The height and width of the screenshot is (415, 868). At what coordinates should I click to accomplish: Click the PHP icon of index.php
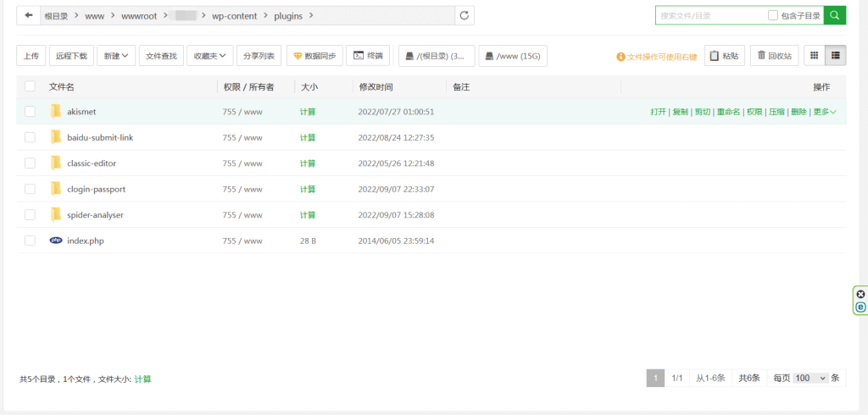click(x=56, y=241)
